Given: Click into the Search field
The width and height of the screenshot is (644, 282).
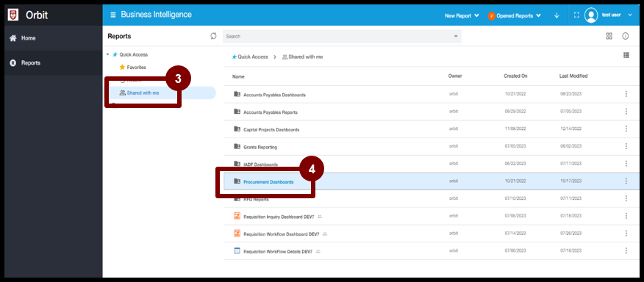Looking at the screenshot, I should (342, 37).
